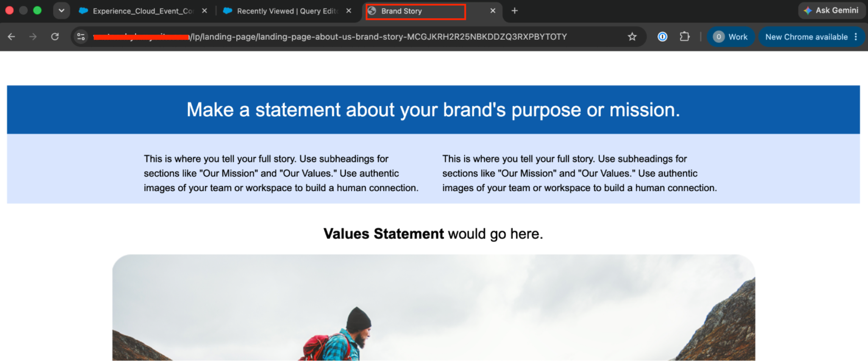868x364 pixels.
Task: Go back to the previous page
Action: click(x=11, y=37)
